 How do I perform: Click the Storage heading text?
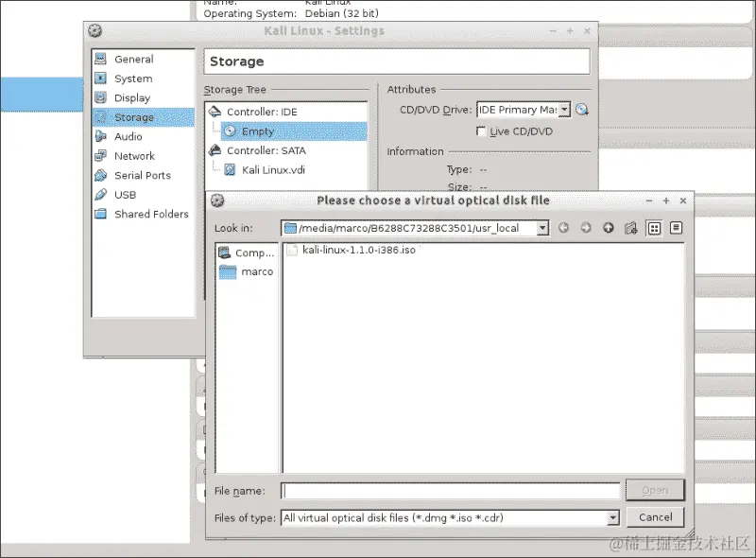coord(237,61)
